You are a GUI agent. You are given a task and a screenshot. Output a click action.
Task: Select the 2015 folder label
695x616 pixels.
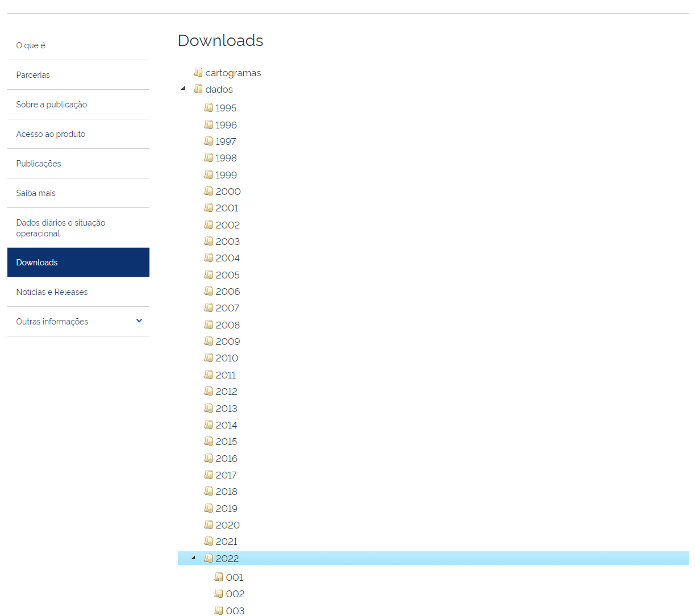tap(226, 442)
